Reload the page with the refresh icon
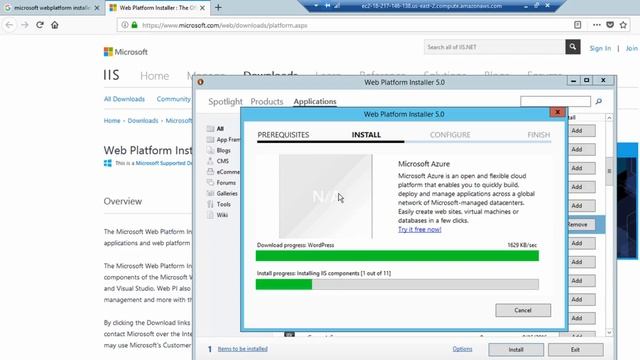 40,25
